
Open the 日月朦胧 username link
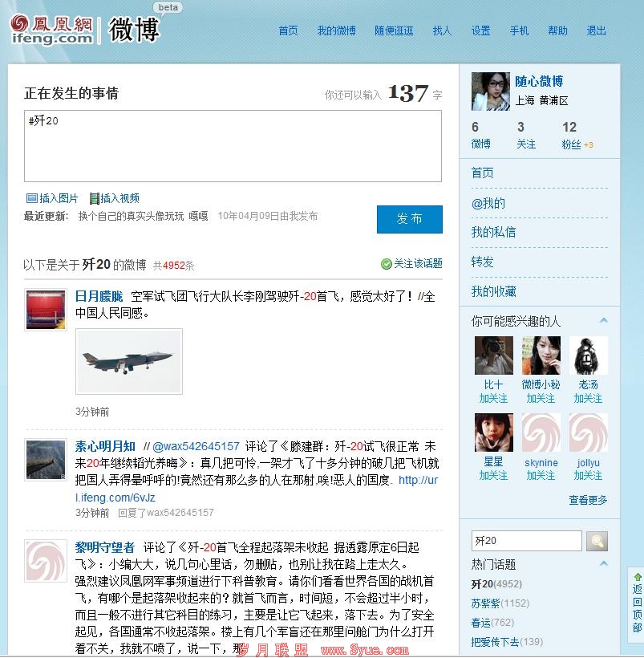click(99, 297)
